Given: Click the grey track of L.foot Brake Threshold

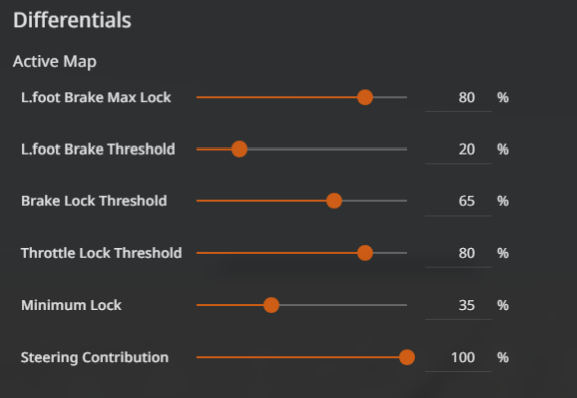Looking at the screenshot, I should (x=327, y=149).
